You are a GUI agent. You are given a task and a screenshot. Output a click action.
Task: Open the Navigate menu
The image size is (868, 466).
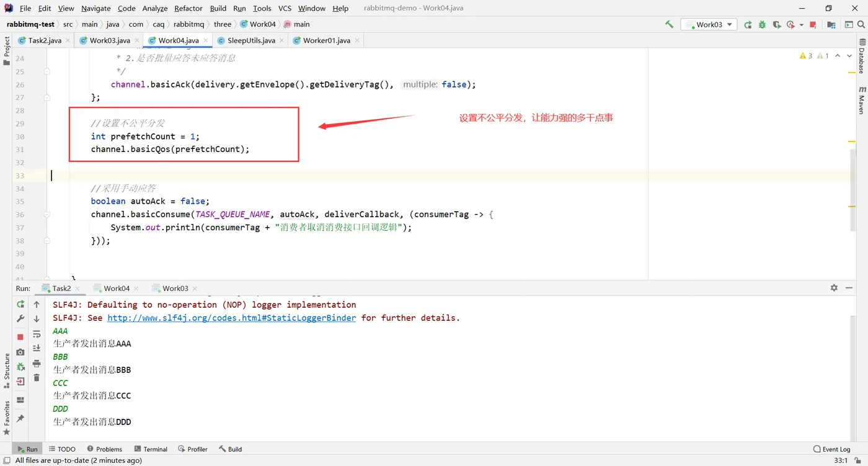(96, 8)
